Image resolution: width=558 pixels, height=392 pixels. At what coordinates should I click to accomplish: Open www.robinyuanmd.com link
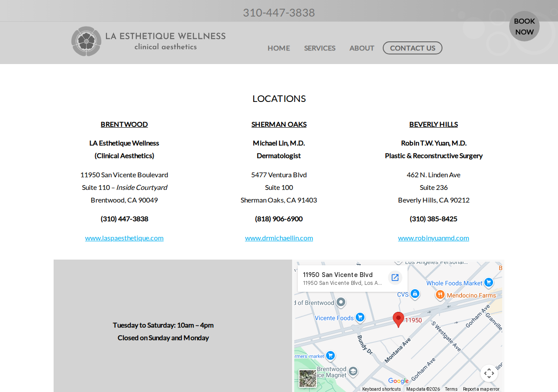[x=434, y=238]
